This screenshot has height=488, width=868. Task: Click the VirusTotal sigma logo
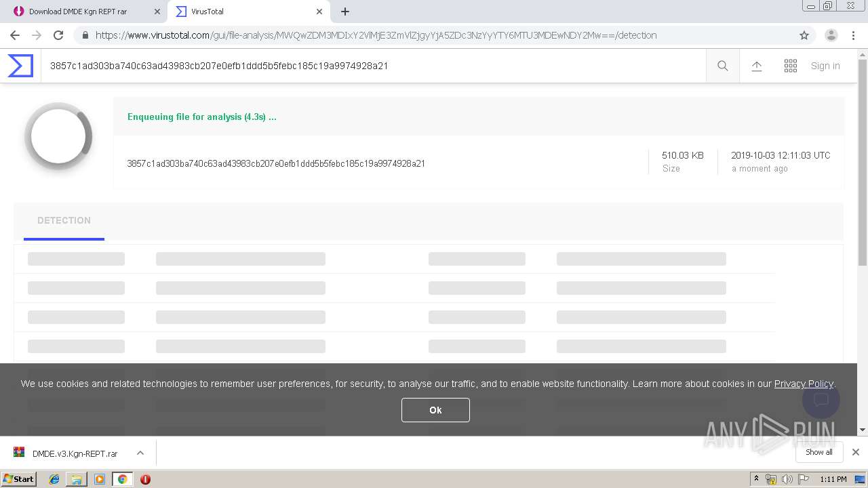(20, 66)
